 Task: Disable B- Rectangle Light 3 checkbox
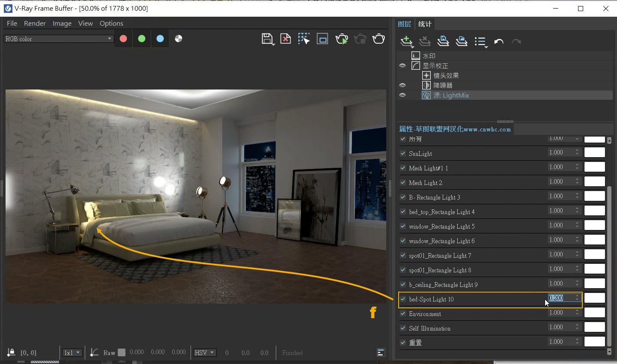coord(403,197)
